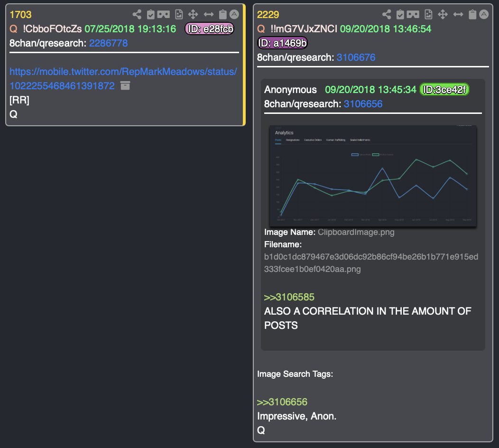The image size is (499, 448).
Task: Click the image file icon on post 2229
Action: click(429, 14)
